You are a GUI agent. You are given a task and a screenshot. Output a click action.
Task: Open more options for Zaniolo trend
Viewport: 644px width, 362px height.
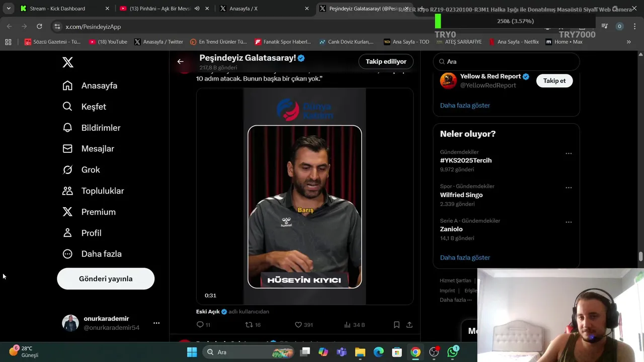pos(569,222)
